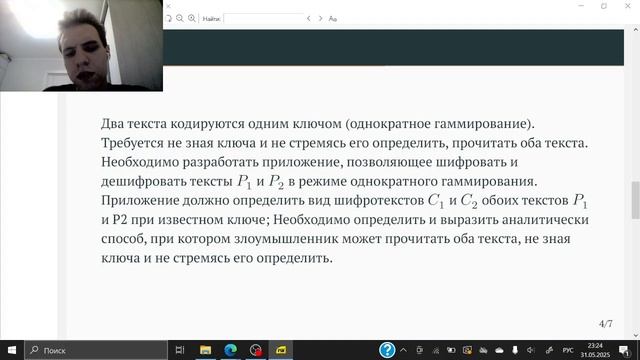
Task: Click the rotate page icon in toolbar
Action: (x=168, y=18)
